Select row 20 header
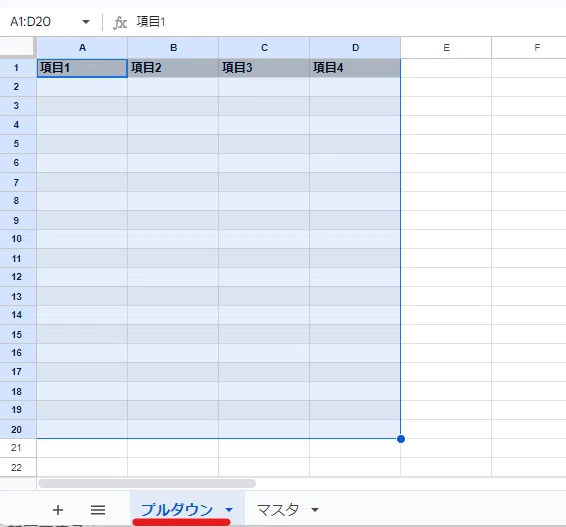The height and width of the screenshot is (527, 566). (x=18, y=429)
